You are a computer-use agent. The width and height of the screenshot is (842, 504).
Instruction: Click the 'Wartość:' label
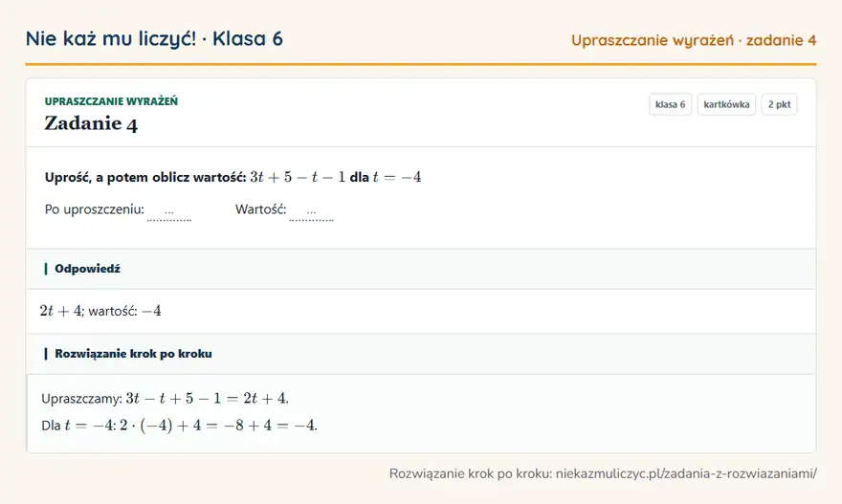pyautogui.click(x=261, y=209)
